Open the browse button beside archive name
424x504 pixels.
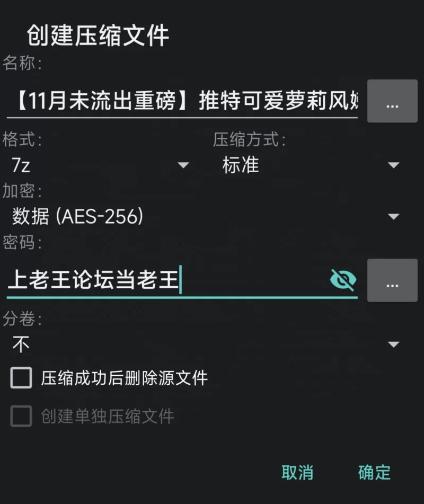pos(392,101)
